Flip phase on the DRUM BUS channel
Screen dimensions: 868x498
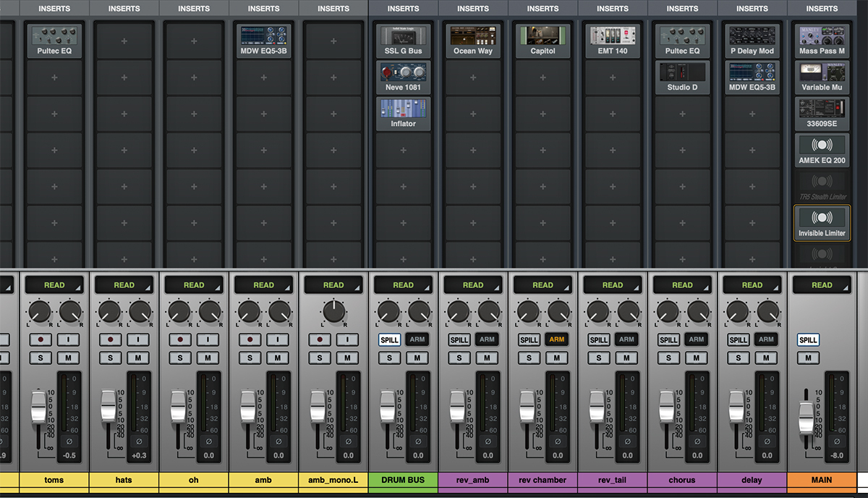click(419, 441)
